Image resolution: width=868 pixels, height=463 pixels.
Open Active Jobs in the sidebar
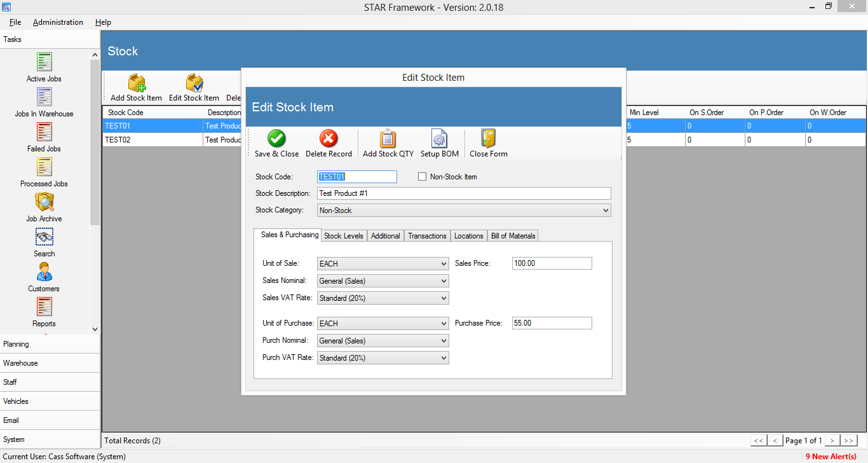click(44, 63)
